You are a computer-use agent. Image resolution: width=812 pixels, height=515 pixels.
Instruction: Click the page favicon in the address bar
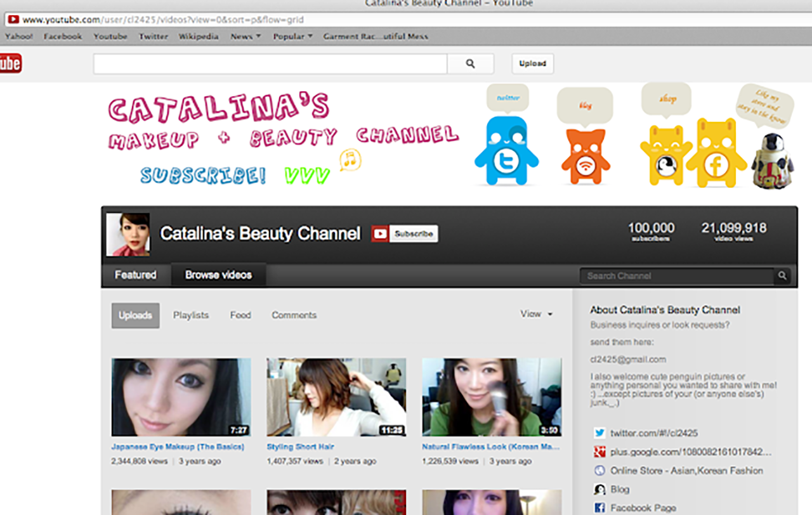(x=13, y=19)
